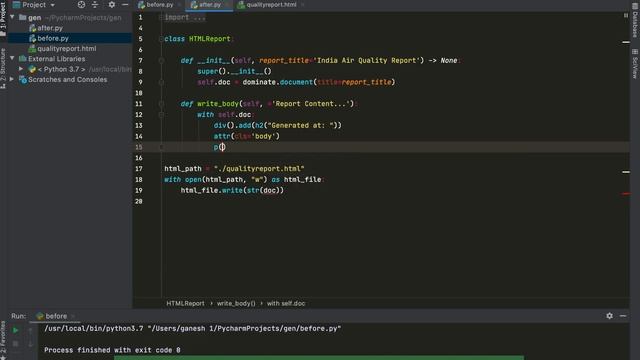Switch to the before.py editor tab

[x=160, y=5]
